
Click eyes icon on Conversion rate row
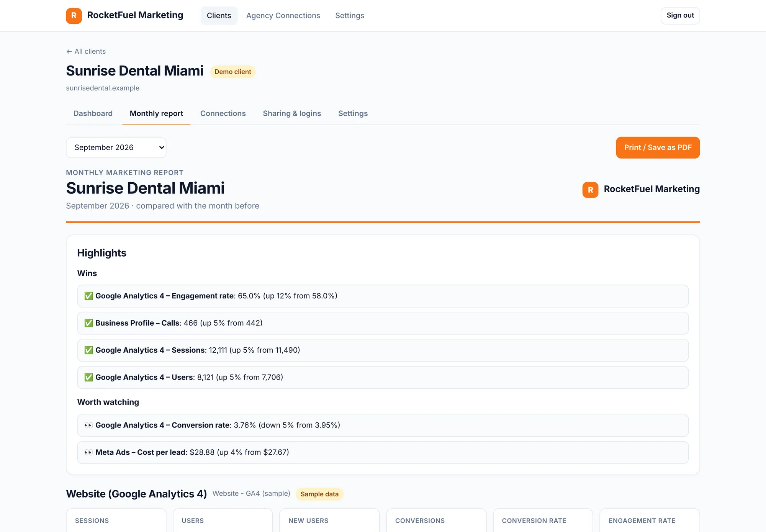tap(88, 425)
